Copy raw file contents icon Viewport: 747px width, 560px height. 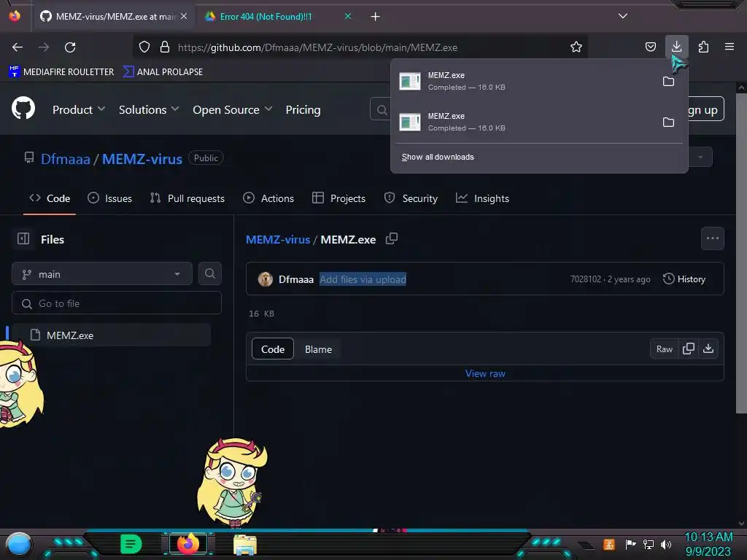pos(689,349)
